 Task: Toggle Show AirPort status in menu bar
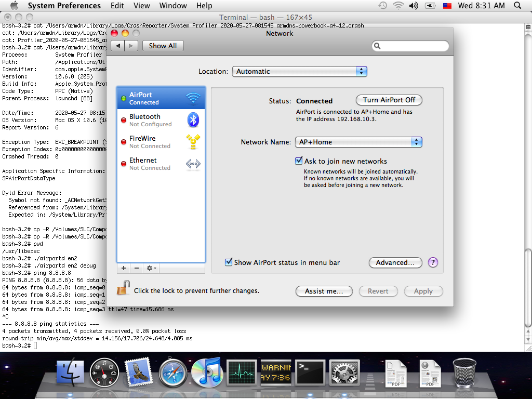(x=229, y=262)
